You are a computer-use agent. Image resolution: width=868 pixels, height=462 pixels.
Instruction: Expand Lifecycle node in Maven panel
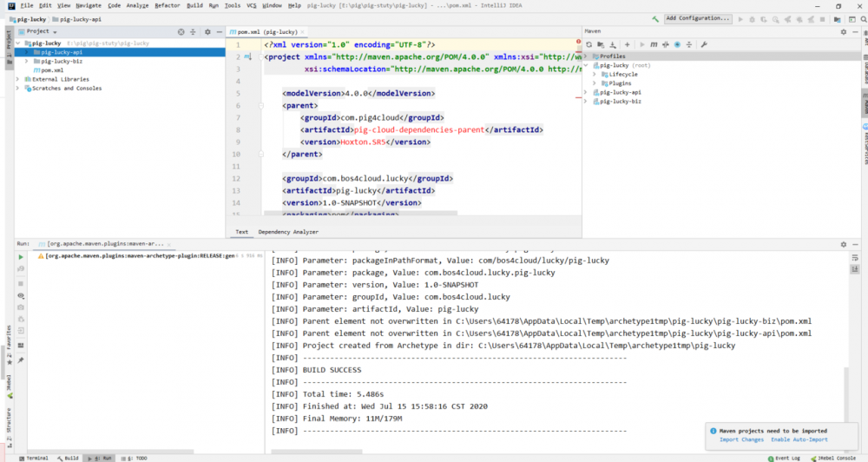tap(595, 74)
